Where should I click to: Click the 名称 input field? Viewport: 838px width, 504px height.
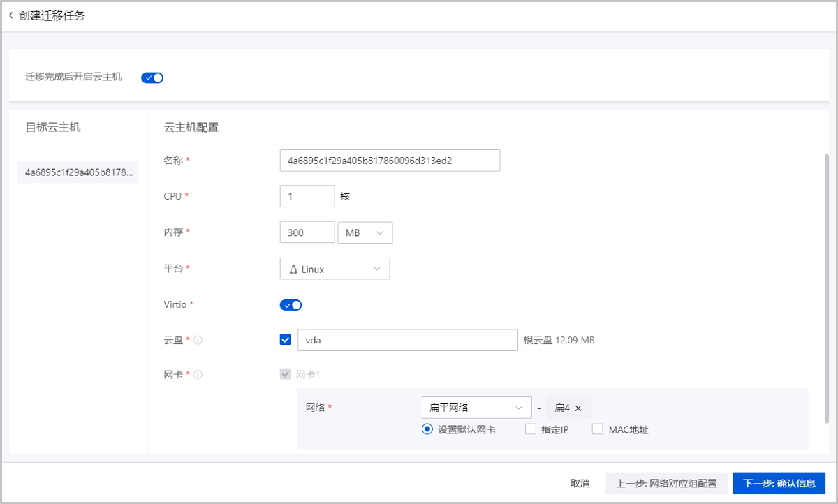click(389, 161)
